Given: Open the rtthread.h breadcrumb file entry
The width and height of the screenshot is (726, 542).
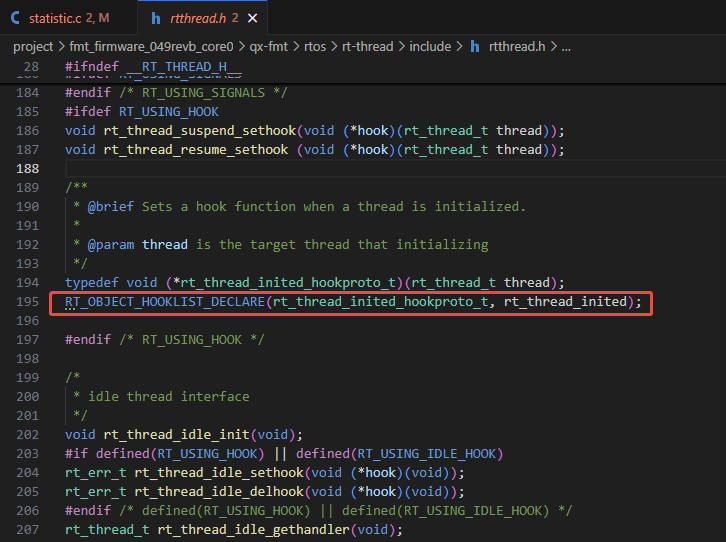Looking at the screenshot, I should (x=517, y=47).
